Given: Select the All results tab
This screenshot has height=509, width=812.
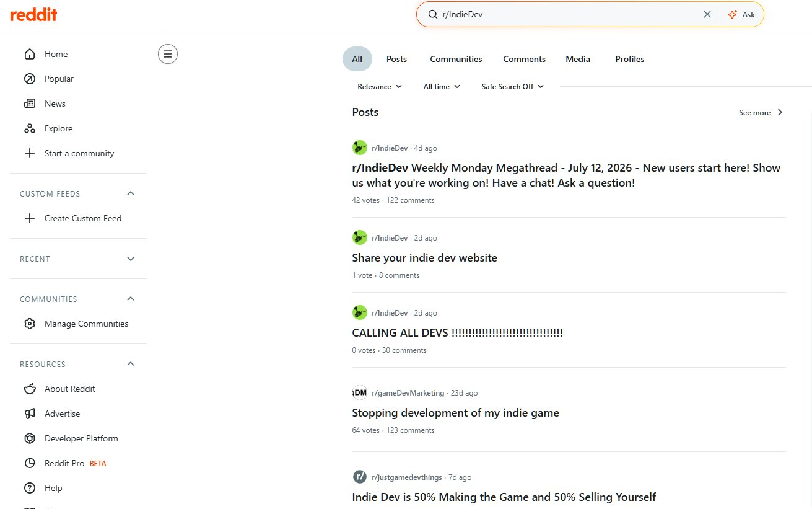Looking at the screenshot, I should tap(357, 59).
